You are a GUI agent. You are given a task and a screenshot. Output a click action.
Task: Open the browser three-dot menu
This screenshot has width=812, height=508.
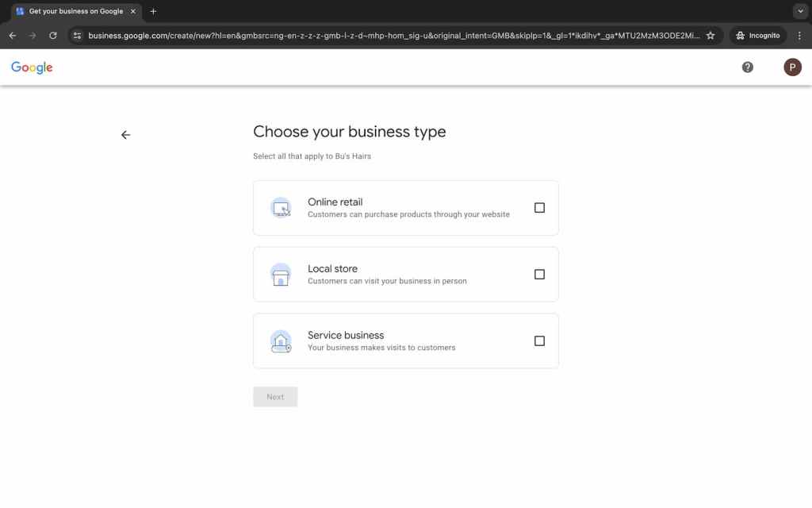[800, 35]
